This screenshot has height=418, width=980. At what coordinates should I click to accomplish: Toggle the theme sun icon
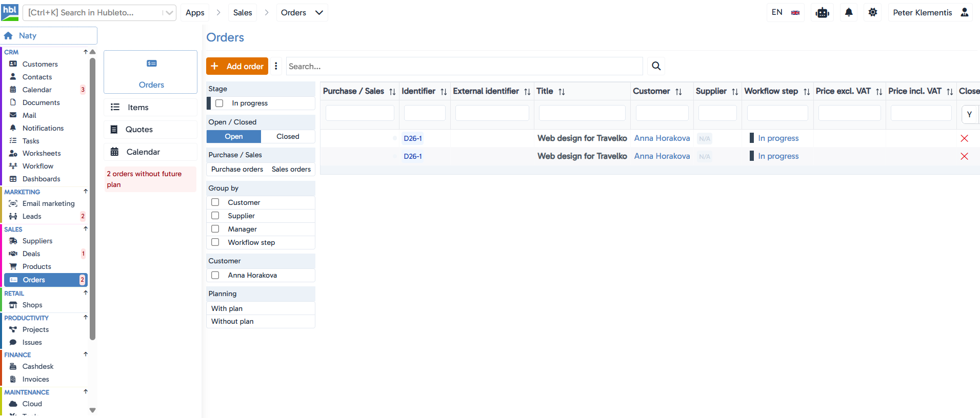(x=873, y=12)
